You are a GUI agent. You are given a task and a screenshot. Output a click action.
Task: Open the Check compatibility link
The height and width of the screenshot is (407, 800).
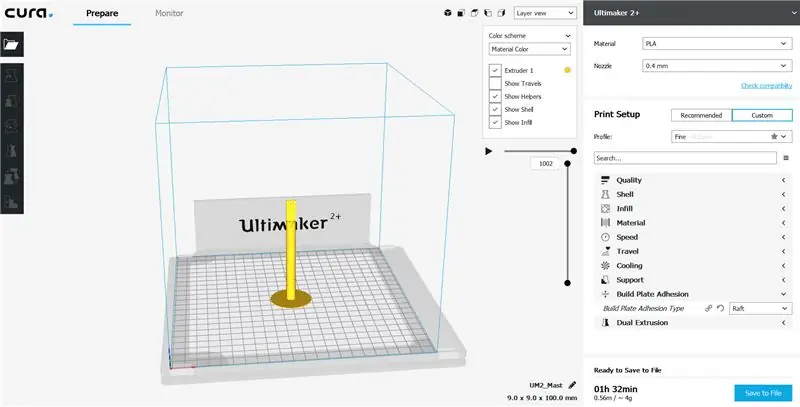pos(766,86)
